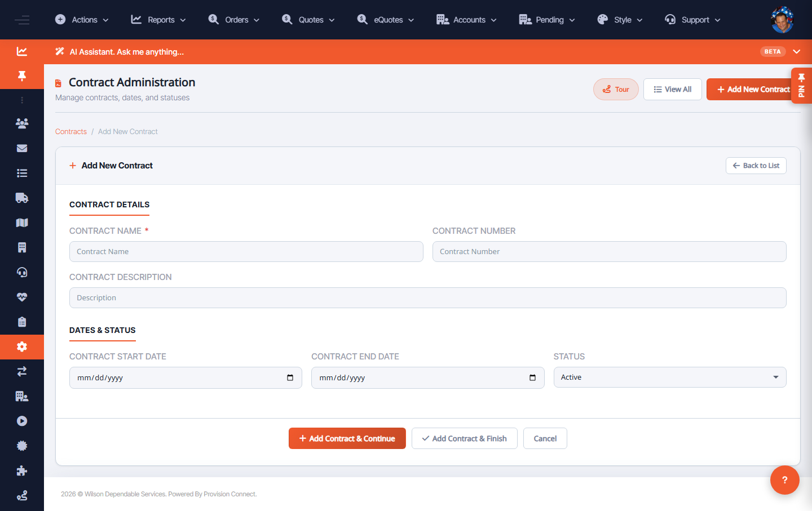Expand the eQuotes menu
This screenshot has height=511, width=812.
click(386, 20)
